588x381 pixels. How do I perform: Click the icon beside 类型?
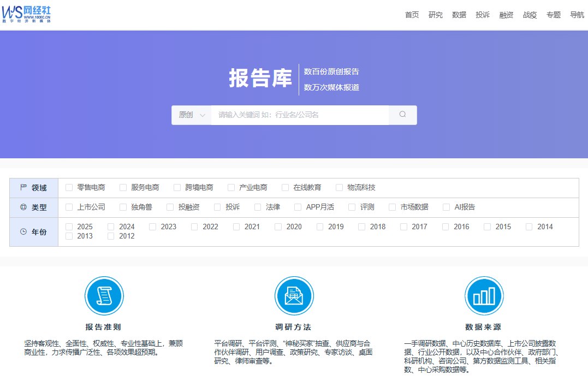[x=23, y=207]
